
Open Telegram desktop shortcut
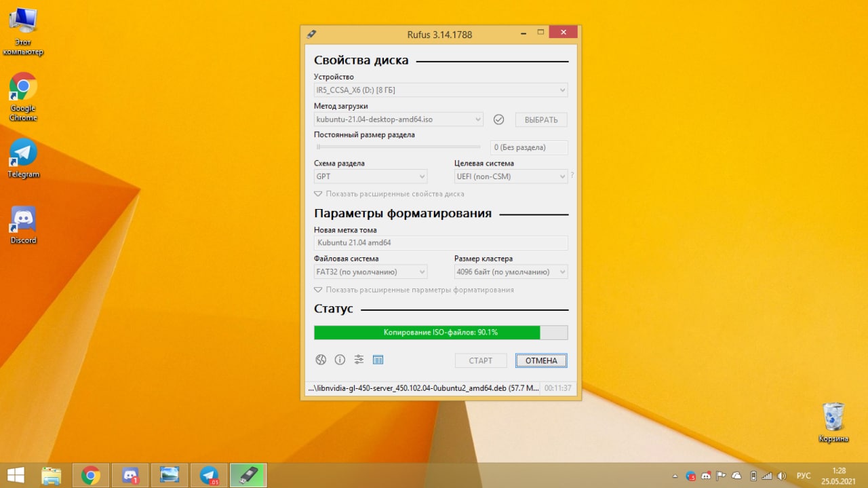pos(23,158)
